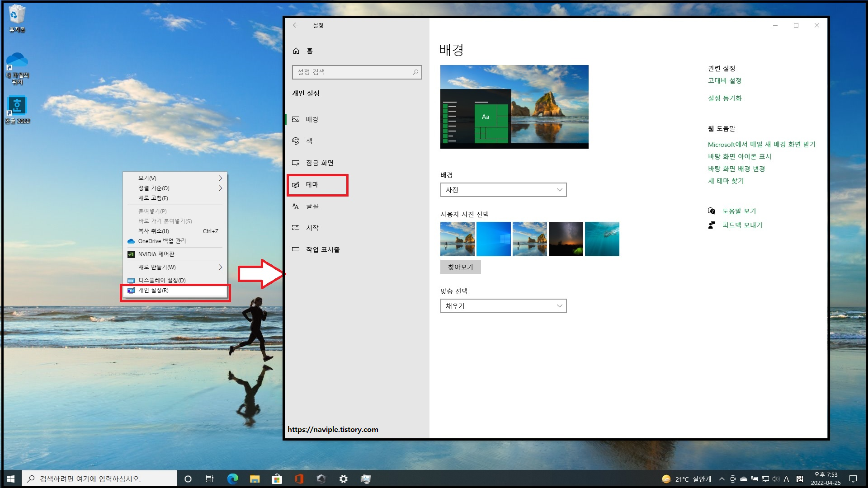
Task: Click the back arrow in Settings
Action: click(296, 25)
